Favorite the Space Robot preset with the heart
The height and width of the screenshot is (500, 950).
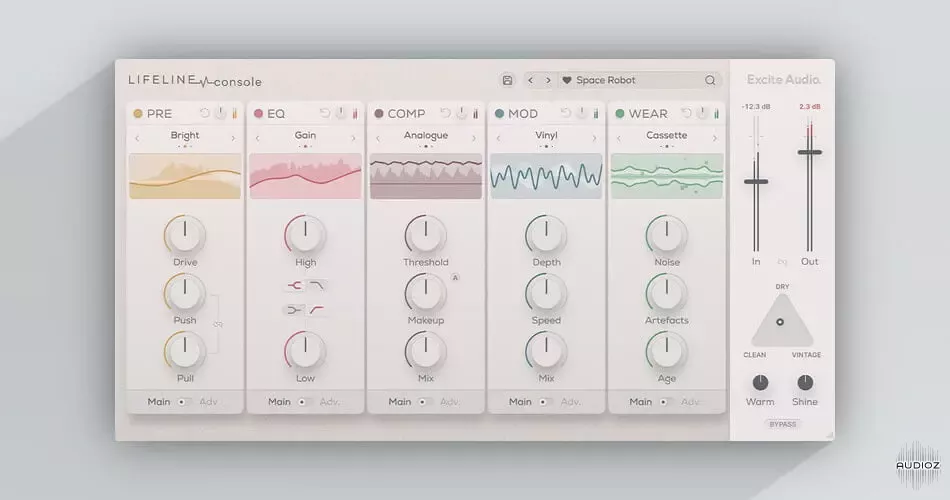point(566,80)
